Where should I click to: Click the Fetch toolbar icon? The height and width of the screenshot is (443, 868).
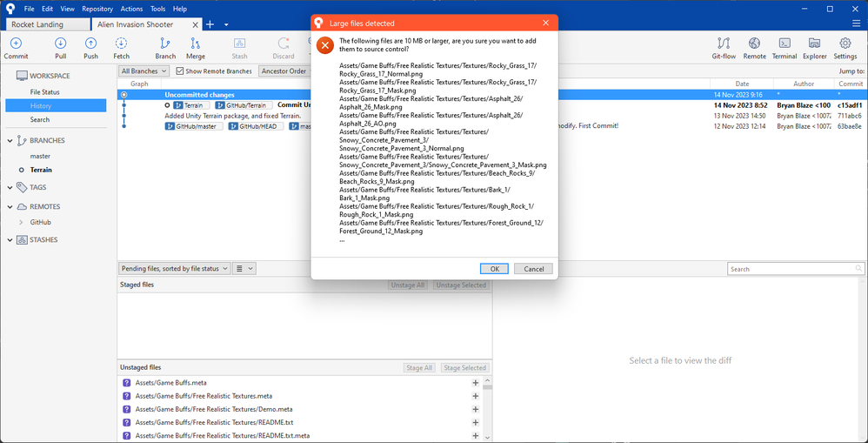(121, 47)
